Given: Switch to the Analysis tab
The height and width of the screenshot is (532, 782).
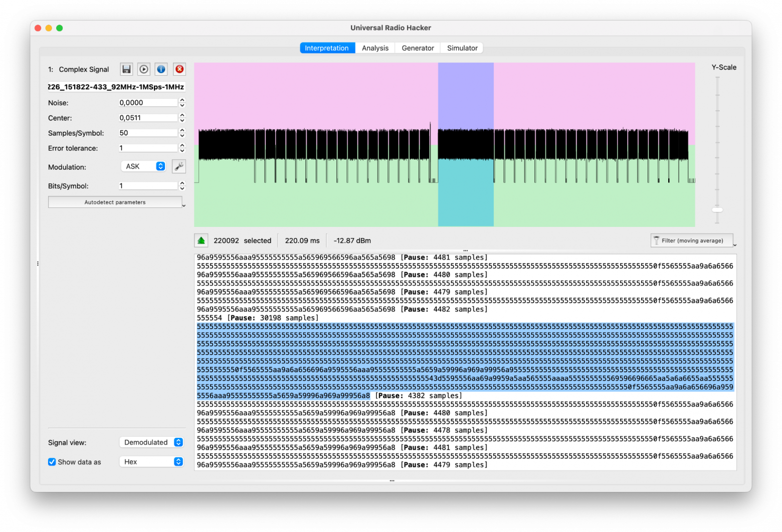Looking at the screenshot, I should pos(375,48).
